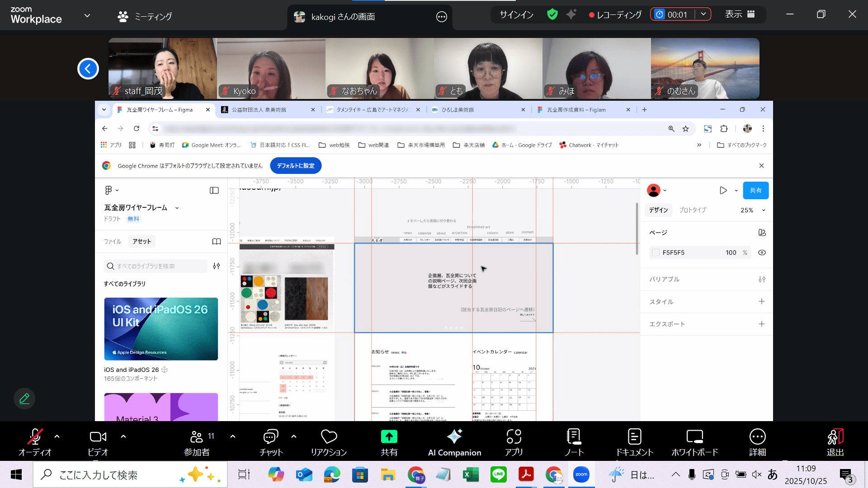Expand the audio options chevron

coord(57,436)
